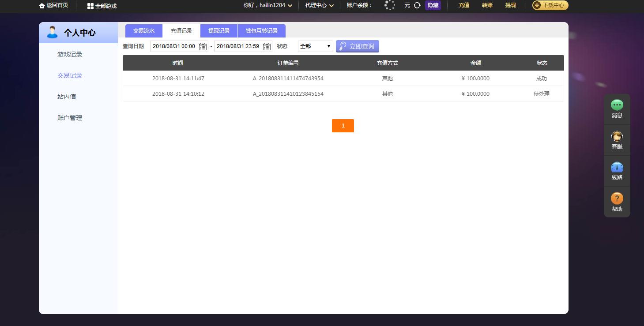Open the start date calendar icon
This screenshot has width=644, height=326.
(203, 46)
